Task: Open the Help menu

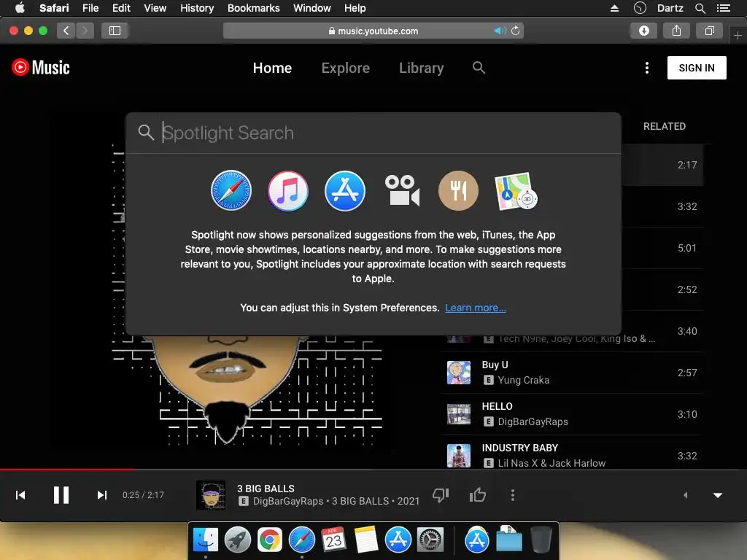Action: (x=355, y=8)
